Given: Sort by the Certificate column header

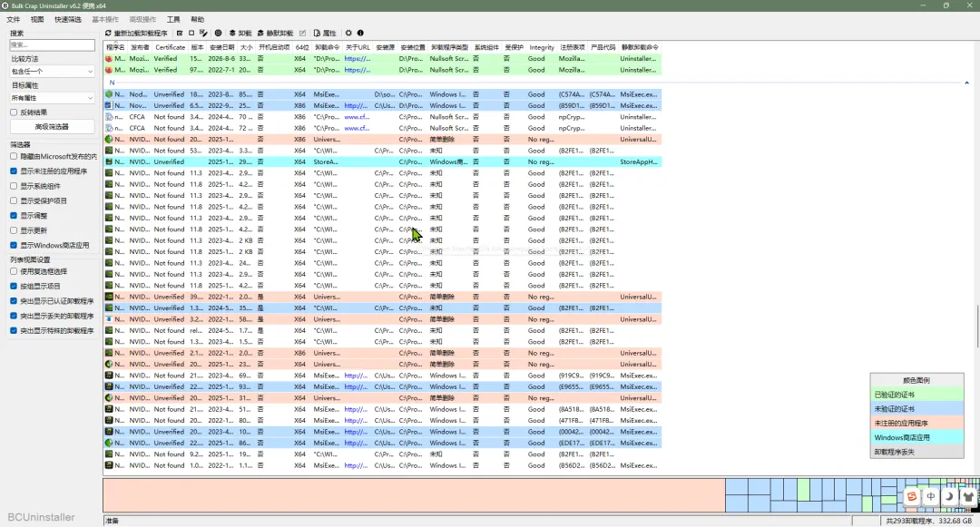Looking at the screenshot, I should coord(170,47).
